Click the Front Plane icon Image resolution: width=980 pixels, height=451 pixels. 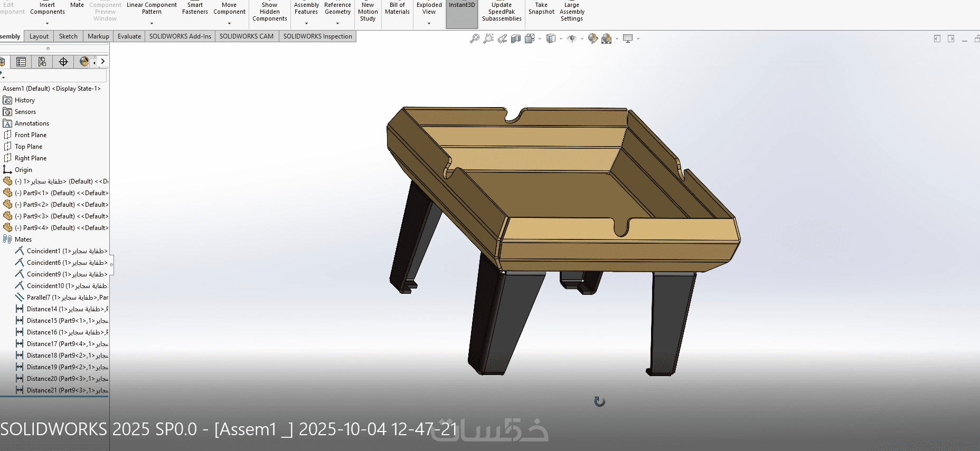[7, 135]
